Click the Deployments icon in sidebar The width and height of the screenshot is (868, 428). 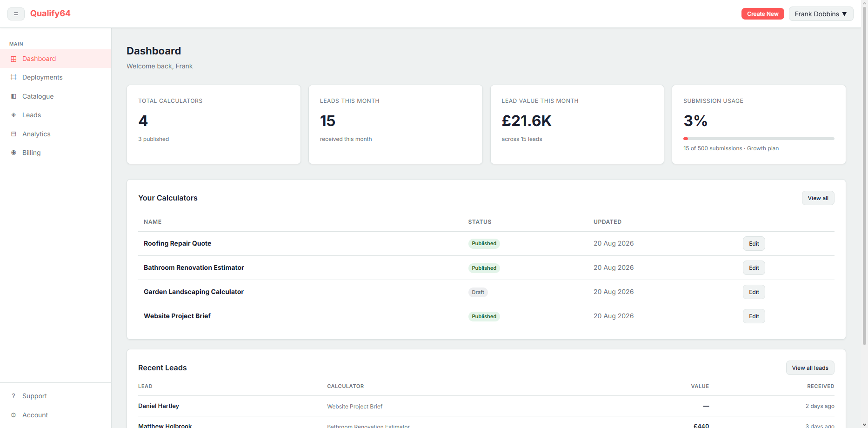click(x=13, y=77)
